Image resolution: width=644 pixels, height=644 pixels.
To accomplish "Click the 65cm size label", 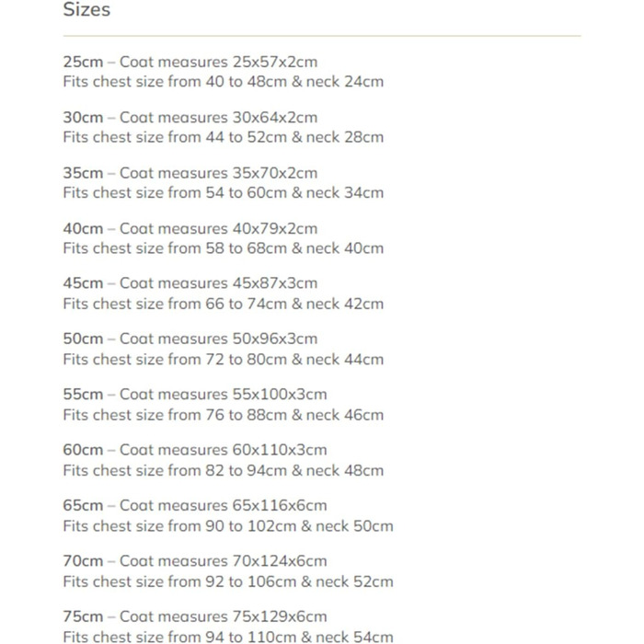I will point(83,505).
